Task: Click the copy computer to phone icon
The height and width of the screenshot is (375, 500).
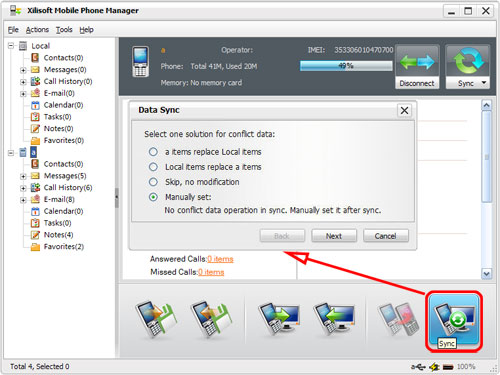Action: click(333, 318)
